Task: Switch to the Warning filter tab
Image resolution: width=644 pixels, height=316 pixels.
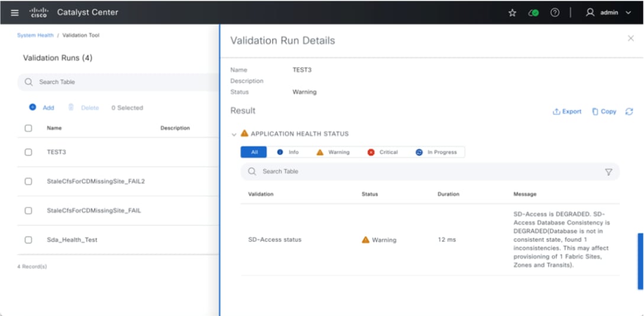Action: 332,152
